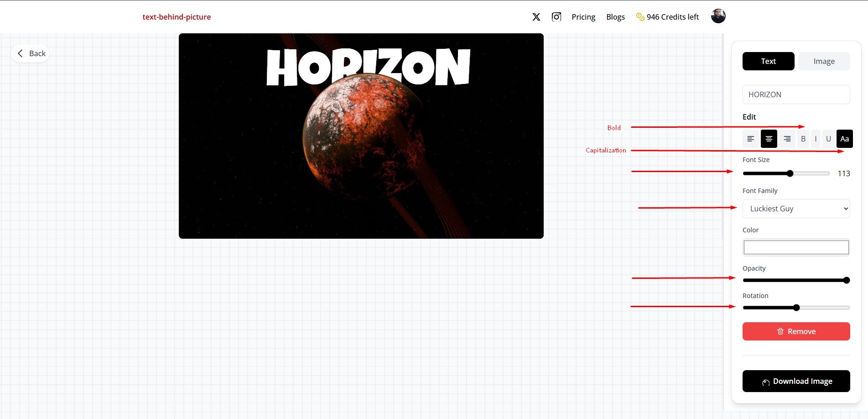
Task: Toggle bold text formatting
Action: tap(803, 139)
